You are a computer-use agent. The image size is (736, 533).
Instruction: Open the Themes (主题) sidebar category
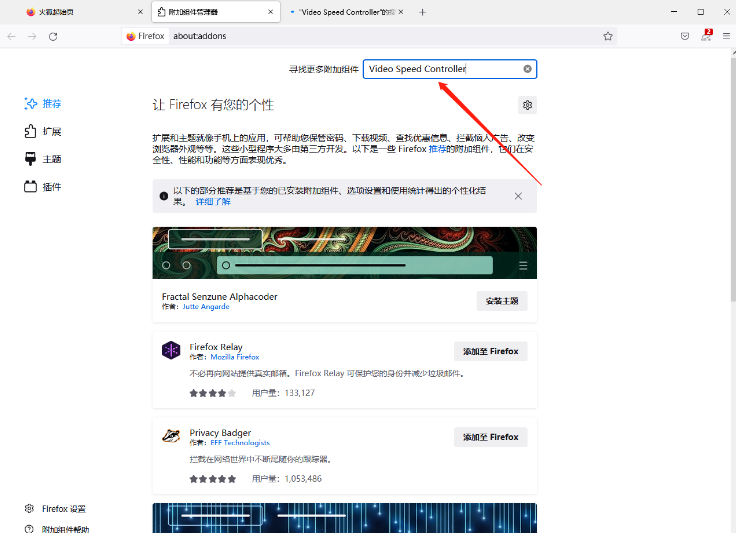pos(43,159)
